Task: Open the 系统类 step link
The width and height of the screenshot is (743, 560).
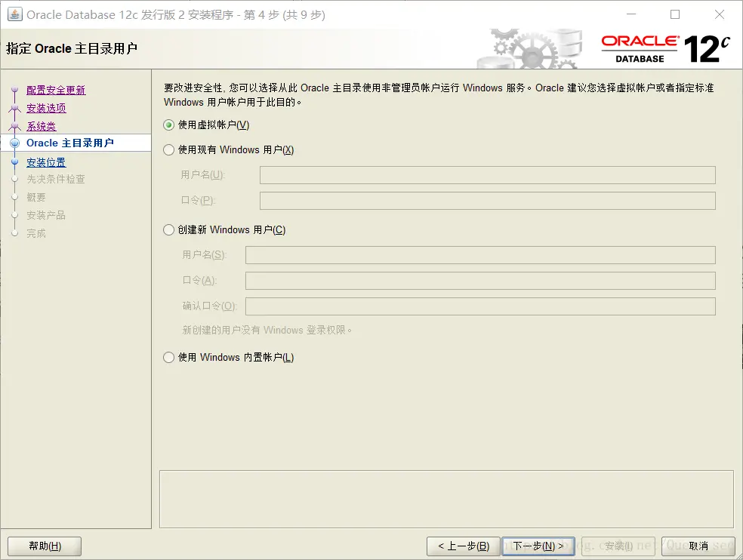Action: [x=42, y=126]
